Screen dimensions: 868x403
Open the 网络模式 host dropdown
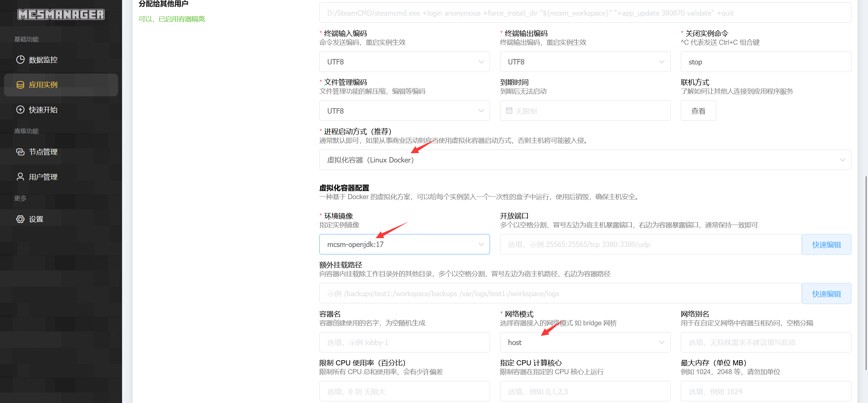click(x=585, y=342)
